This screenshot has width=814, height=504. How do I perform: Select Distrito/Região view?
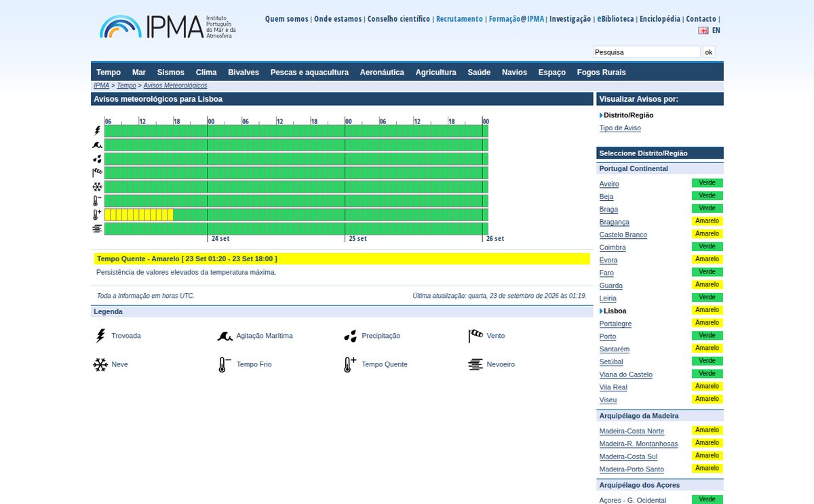629,115
